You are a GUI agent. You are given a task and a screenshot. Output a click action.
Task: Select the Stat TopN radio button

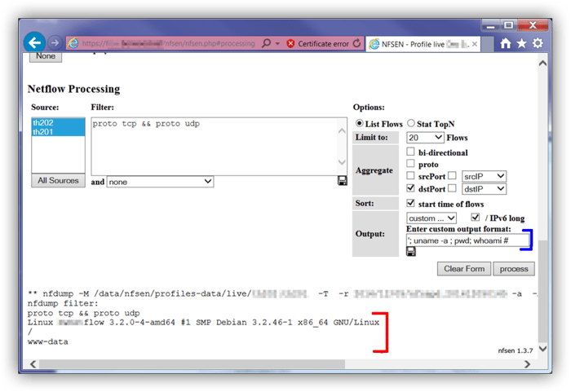(x=411, y=123)
